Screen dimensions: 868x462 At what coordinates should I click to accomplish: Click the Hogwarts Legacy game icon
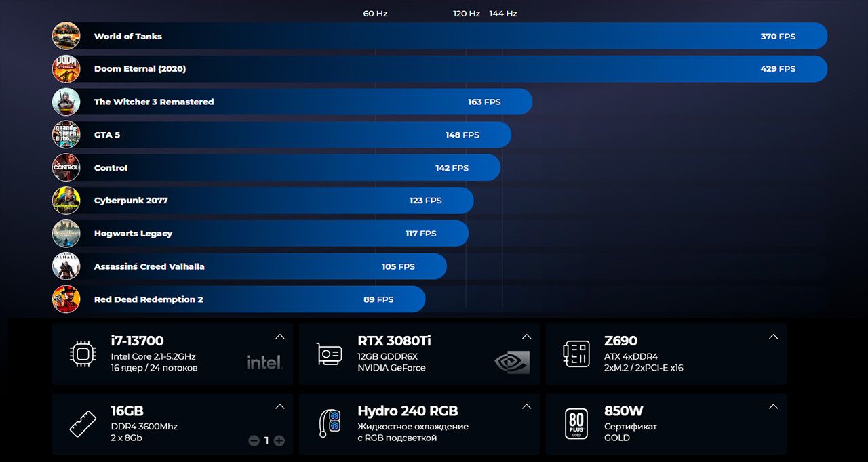(66, 233)
